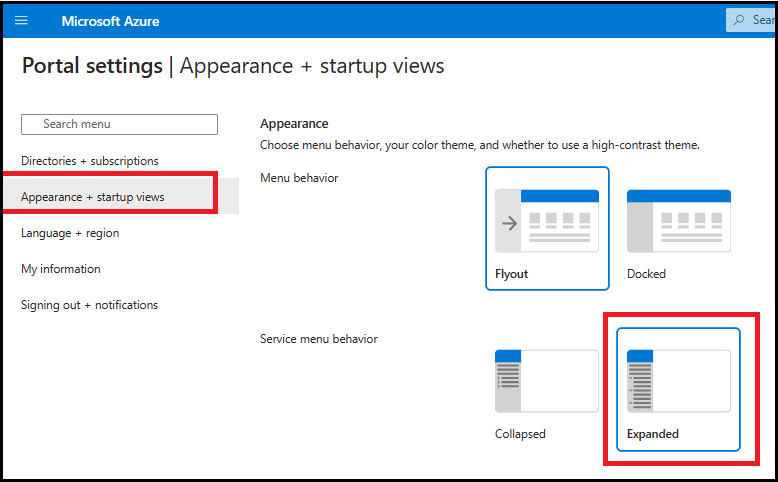The height and width of the screenshot is (482, 778).
Task: Click inside the Search menu field
Action: (x=119, y=124)
